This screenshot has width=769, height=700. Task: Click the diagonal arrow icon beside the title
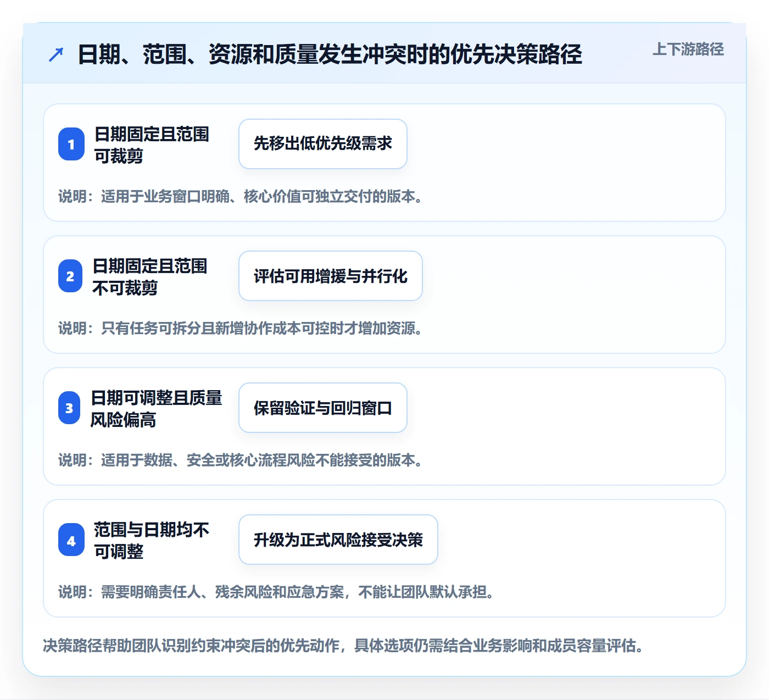(x=56, y=54)
